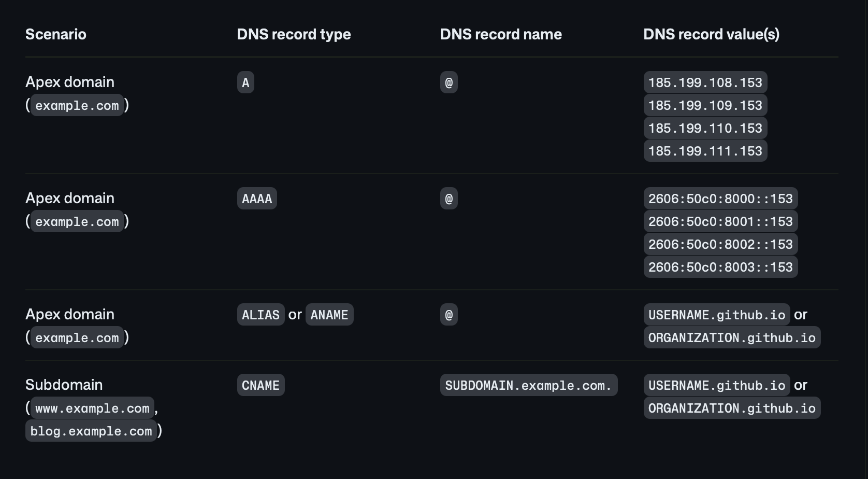Click the @ record name in ALIAS row

pos(449,315)
